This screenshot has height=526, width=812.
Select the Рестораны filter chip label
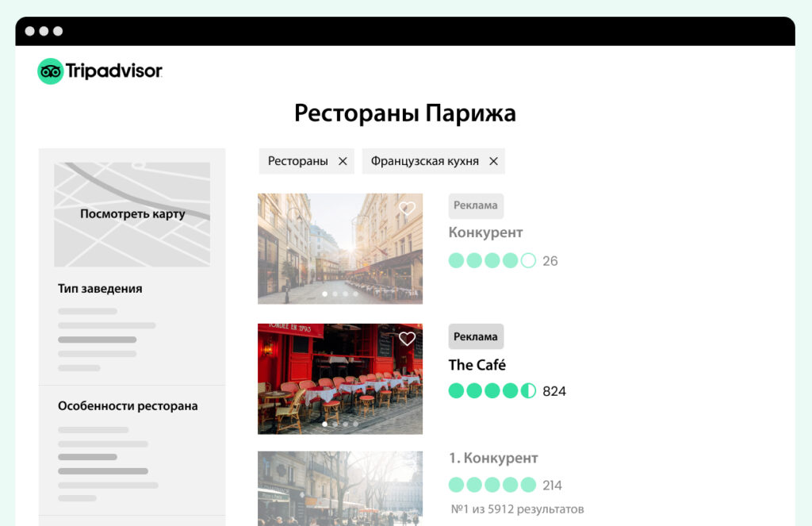(x=298, y=161)
